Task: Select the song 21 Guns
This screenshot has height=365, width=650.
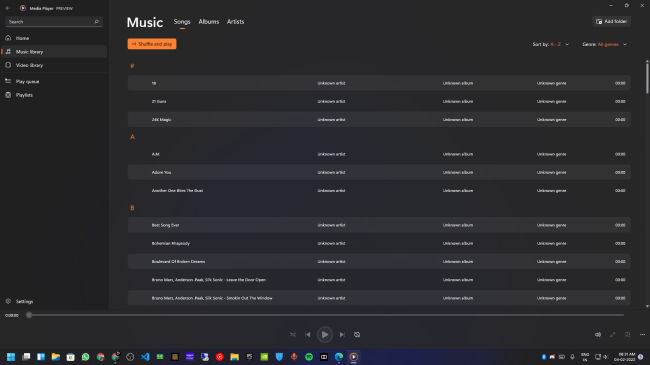Action: pos(379,101)
